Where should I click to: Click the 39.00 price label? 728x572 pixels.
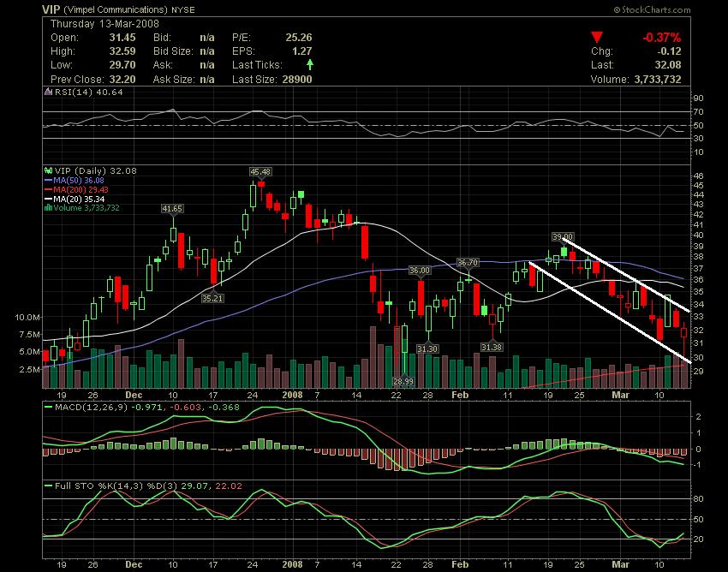[562, 237]
